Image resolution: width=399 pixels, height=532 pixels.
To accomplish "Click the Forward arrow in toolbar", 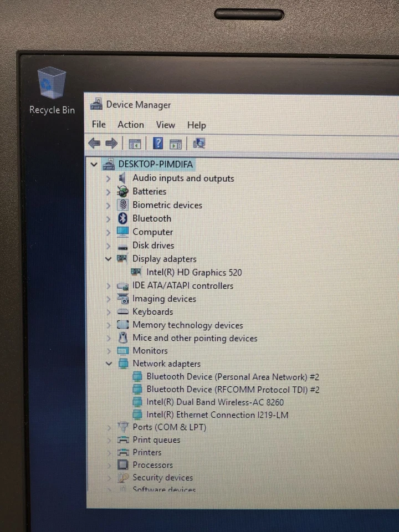I will coord(111,143).
